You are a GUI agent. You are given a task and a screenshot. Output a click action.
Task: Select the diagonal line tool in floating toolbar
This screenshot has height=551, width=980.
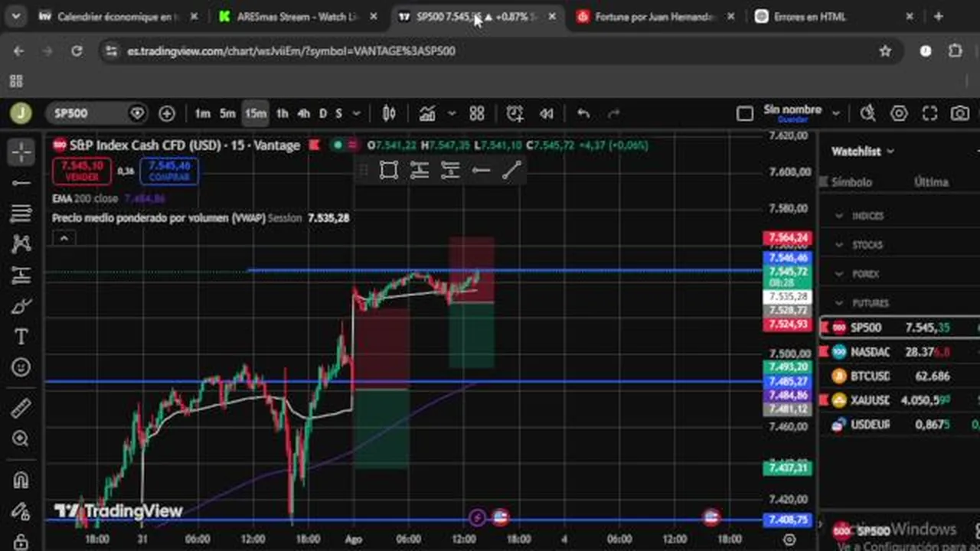[x=511, y=170]
